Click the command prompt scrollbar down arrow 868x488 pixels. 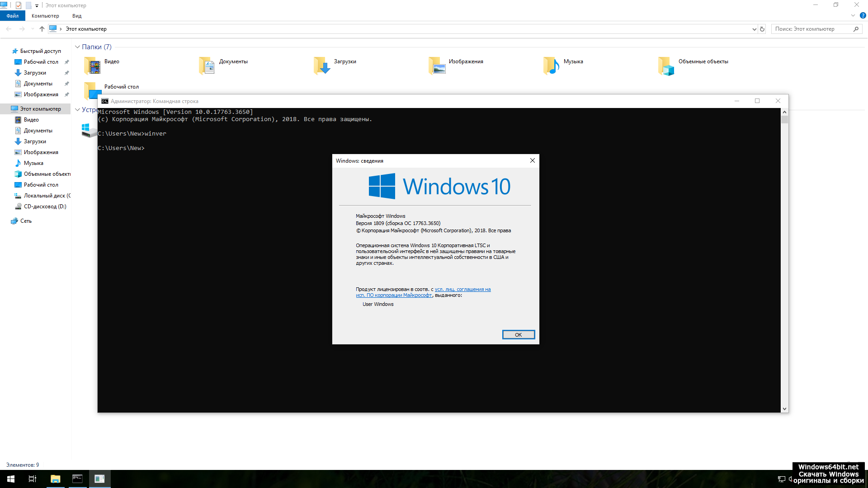tap(784, 408)
